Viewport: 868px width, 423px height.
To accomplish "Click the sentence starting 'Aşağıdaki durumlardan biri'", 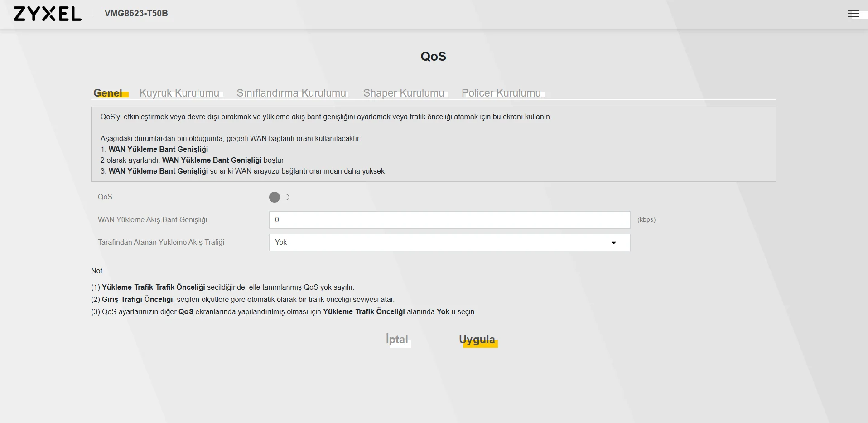I will coord(231,139).
